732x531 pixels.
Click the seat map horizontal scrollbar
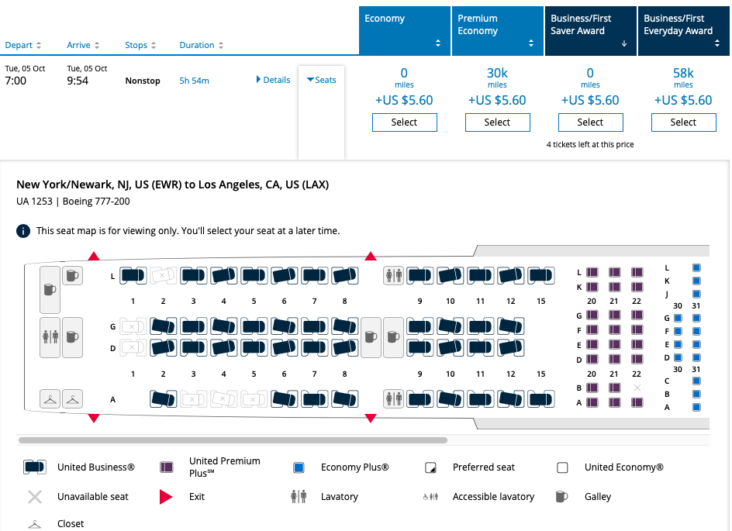coord(232,440)
